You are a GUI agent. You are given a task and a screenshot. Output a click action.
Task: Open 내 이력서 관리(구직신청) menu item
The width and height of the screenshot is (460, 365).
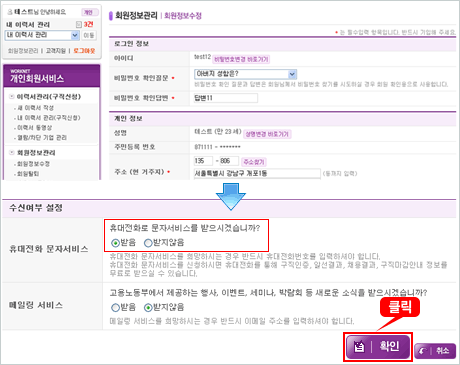coord(49,118)
